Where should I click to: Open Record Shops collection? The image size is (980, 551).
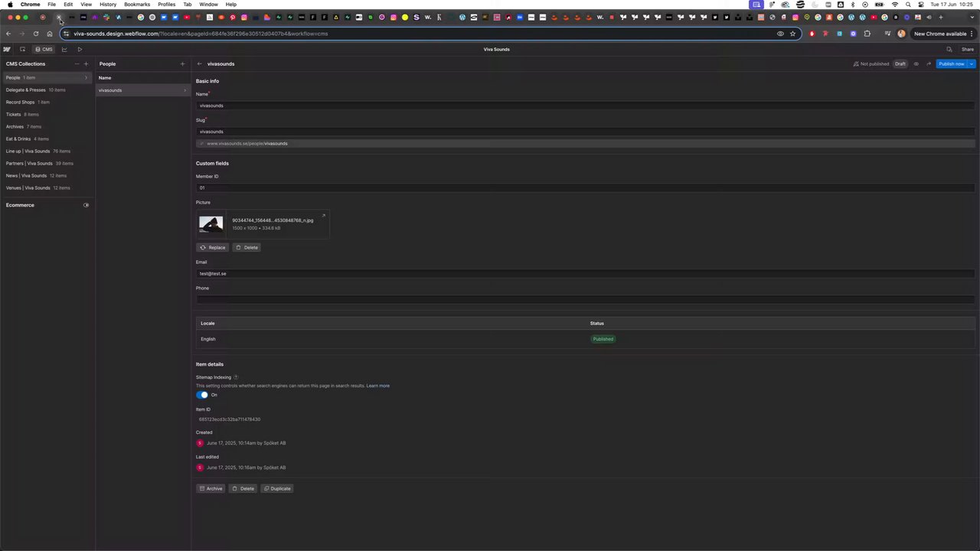tap(47, 103)
